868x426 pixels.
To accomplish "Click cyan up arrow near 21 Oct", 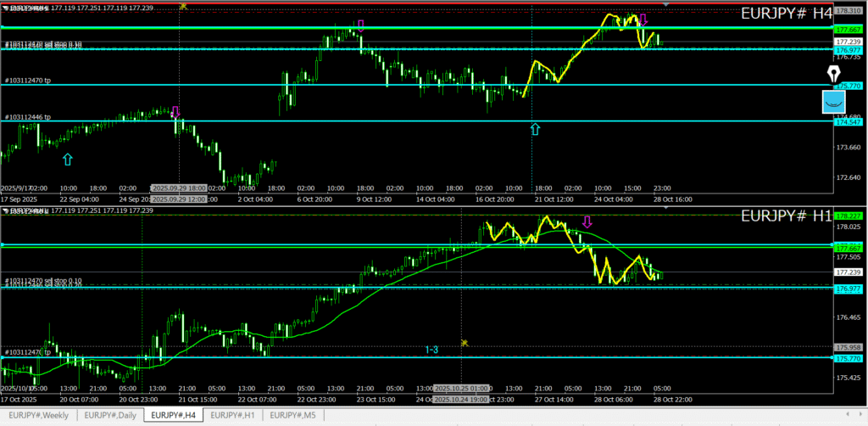I will pyautogui.click(x=535, y=128).
